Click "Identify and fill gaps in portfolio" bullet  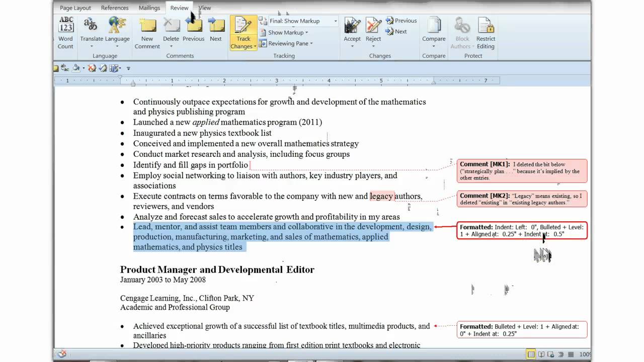coord(190,165)
